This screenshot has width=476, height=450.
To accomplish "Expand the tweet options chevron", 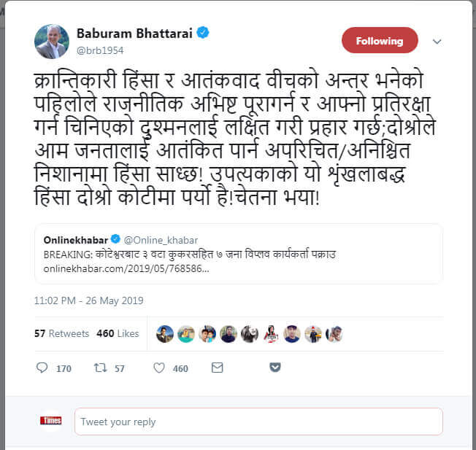I will point(437,42).
